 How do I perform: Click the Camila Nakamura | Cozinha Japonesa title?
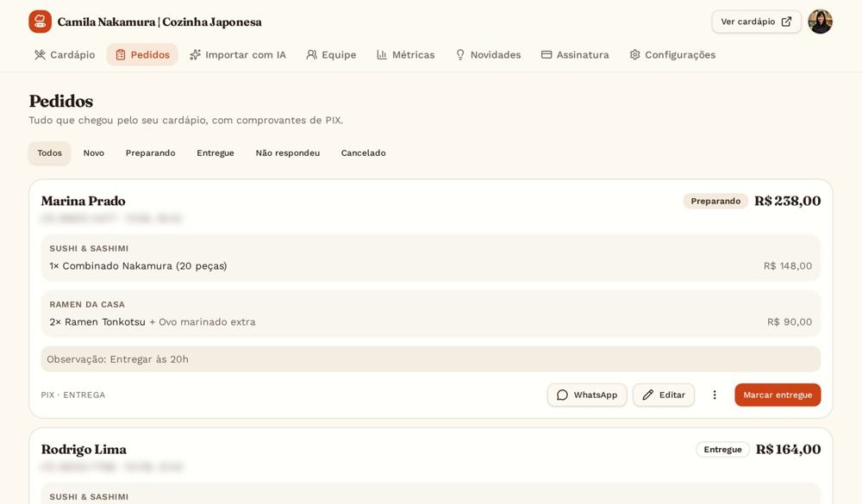pos(159,22)
